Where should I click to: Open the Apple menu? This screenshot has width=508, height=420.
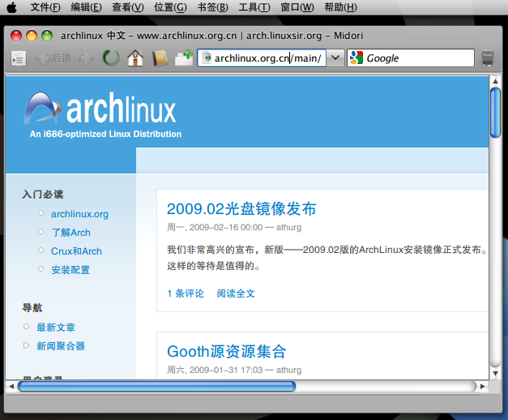click(11, 7)
